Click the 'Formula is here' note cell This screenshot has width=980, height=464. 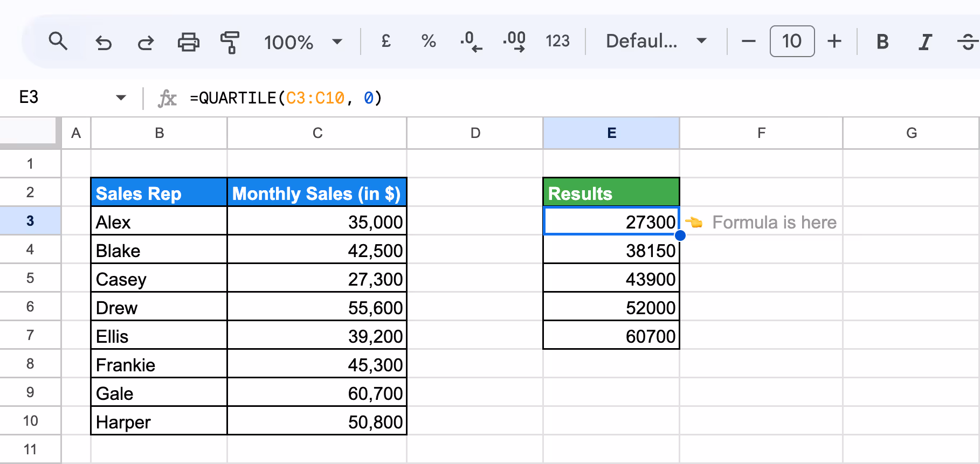(x=761, y=221)
